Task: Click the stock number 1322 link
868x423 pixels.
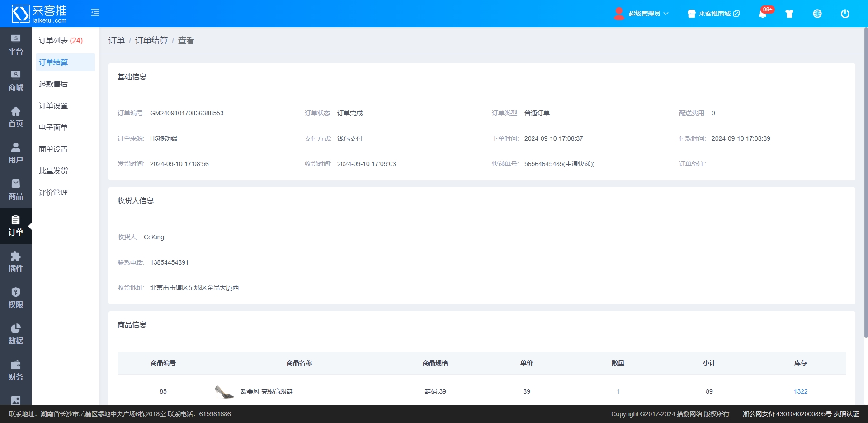Action: click(x=800, y=391)
